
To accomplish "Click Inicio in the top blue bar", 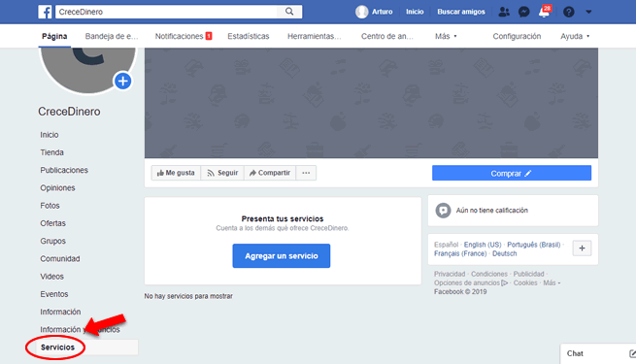I will tap(415, 12).
